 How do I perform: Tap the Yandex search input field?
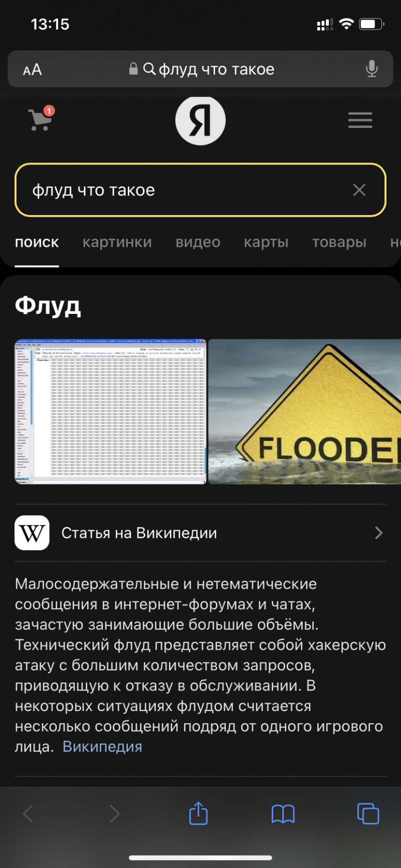coord(185,190)
